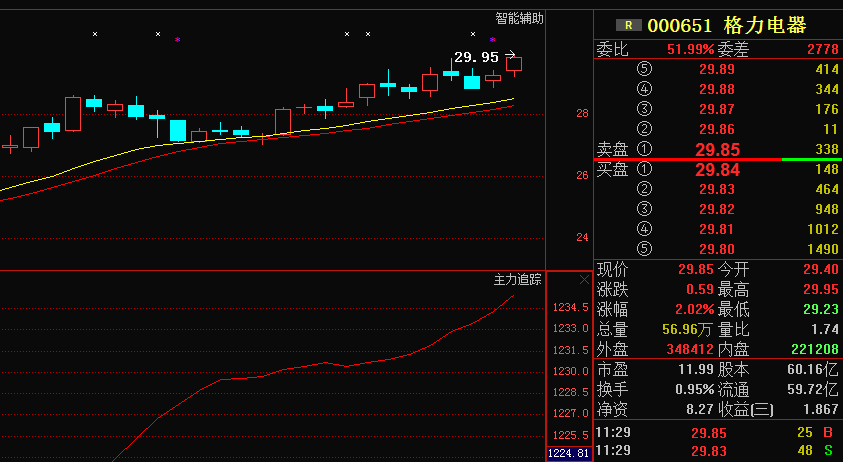Click the R margin-trading badge beside 000651
The image size is (843, 462).
click(x=628, y=25)
